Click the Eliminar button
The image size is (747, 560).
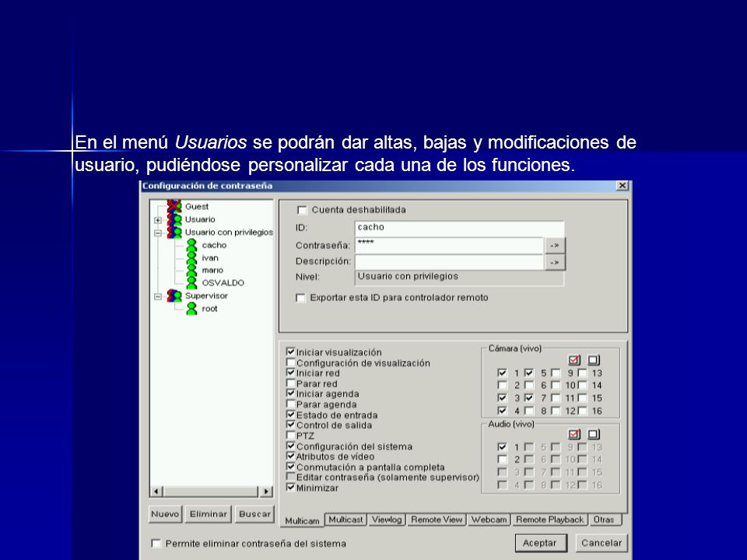pyautogui.click(x=209, y=514)
